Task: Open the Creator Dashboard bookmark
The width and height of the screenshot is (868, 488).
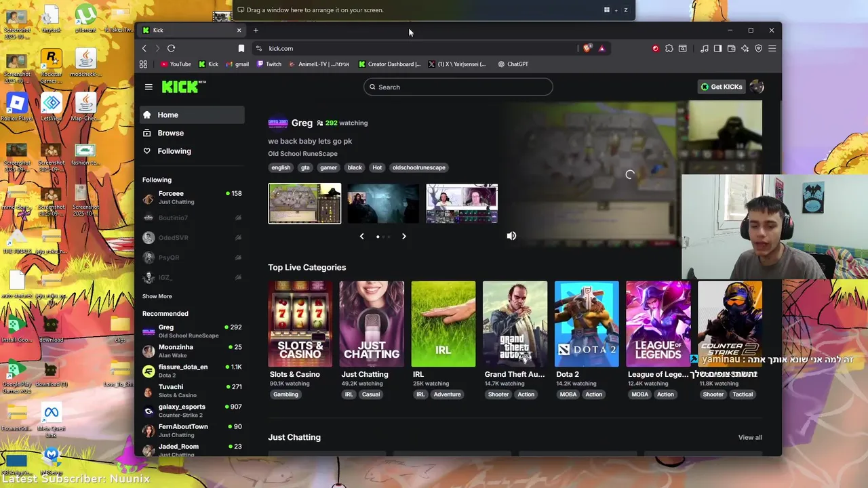Action: point(390,64)
